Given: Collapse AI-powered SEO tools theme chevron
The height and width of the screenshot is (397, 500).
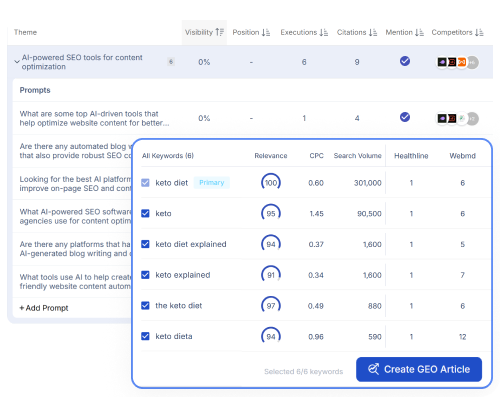Looking at the screenshot, I should tap(17, 62).
